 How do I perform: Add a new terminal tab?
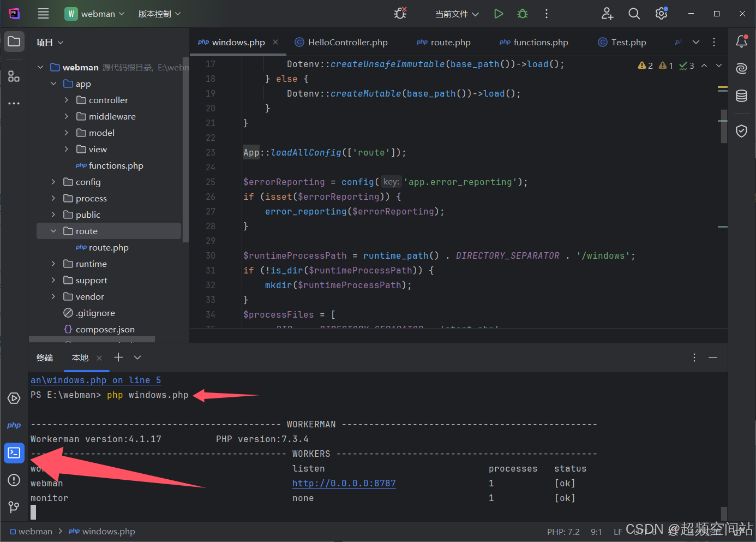click(118, 358)
